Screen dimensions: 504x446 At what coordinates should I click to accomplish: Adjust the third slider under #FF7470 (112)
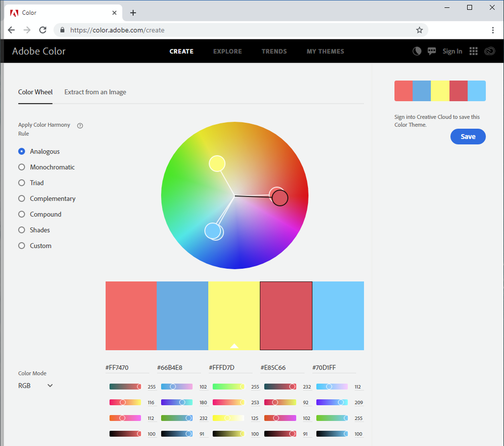(125, 418)
